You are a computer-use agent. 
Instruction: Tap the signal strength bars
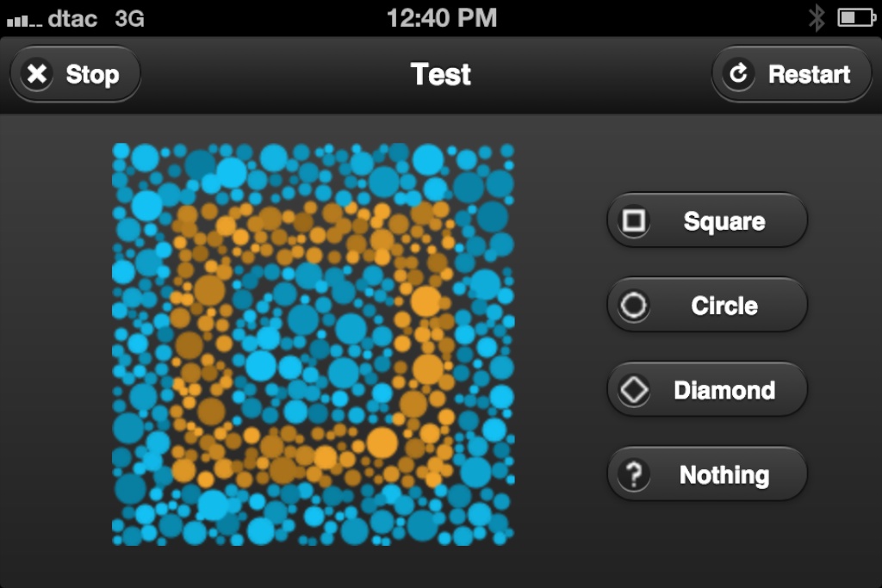tap(24, 21)
